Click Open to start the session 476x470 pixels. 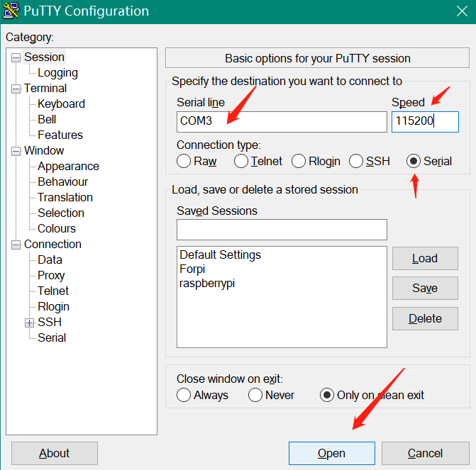click(x=332, y=453)
